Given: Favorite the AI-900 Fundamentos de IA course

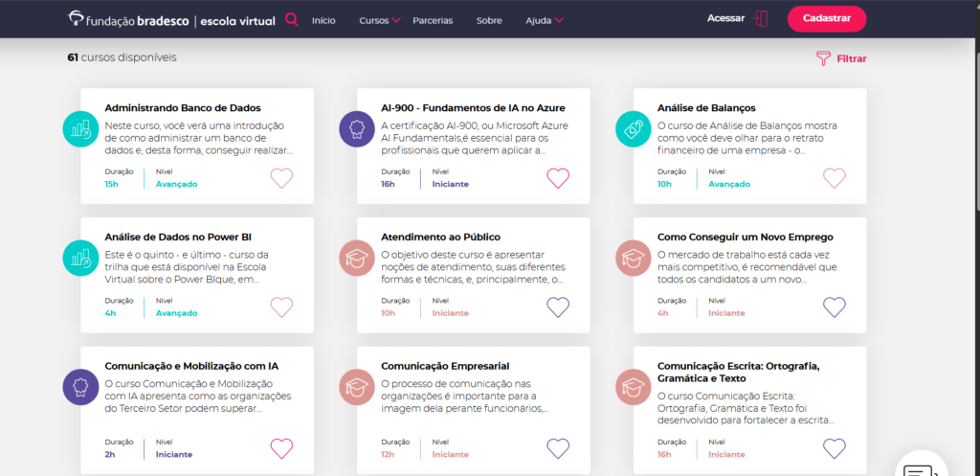Looking at the screenshot, I should tap(558, 178).
